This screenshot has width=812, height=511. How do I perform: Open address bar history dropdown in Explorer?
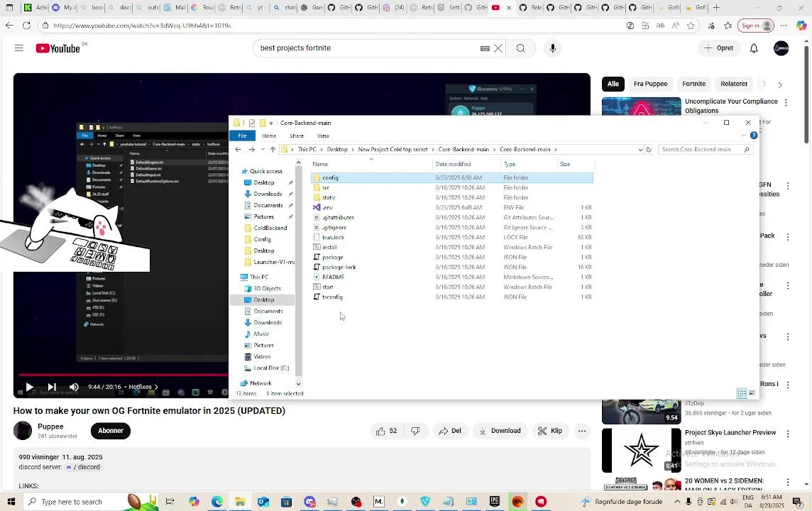coord(641,149)
